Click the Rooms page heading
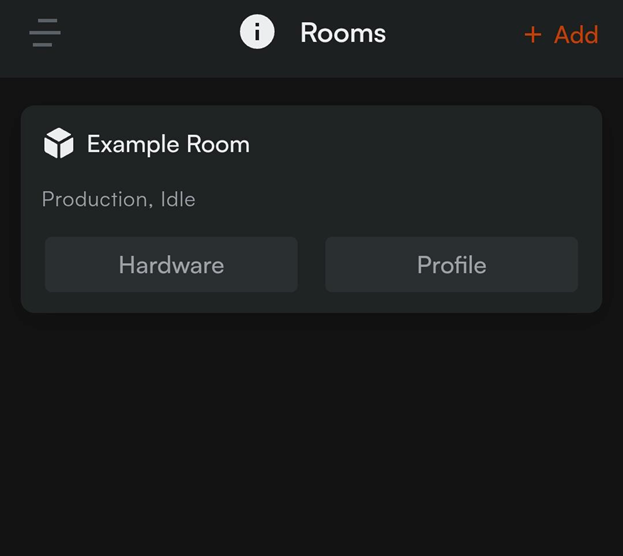Viewport: 623px width, 556px height. click(x=343, y=33)
